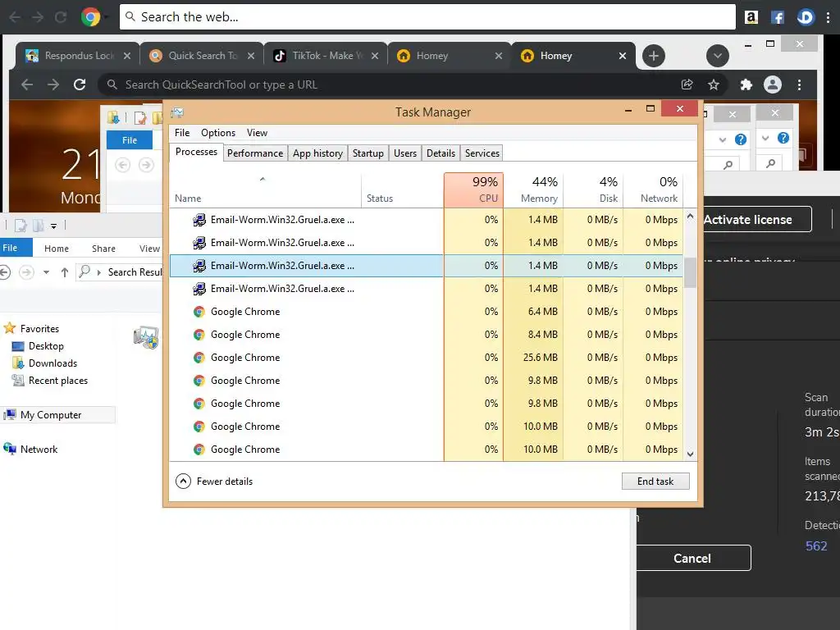
Task: Click the scrollbar down arrow in Task Manager
Action: click(x=690, y=454)
